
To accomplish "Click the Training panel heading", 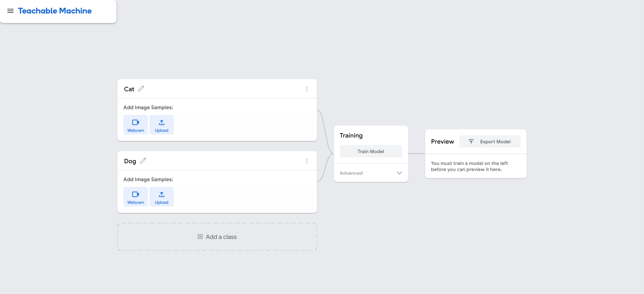I will (x=351, y=136).
